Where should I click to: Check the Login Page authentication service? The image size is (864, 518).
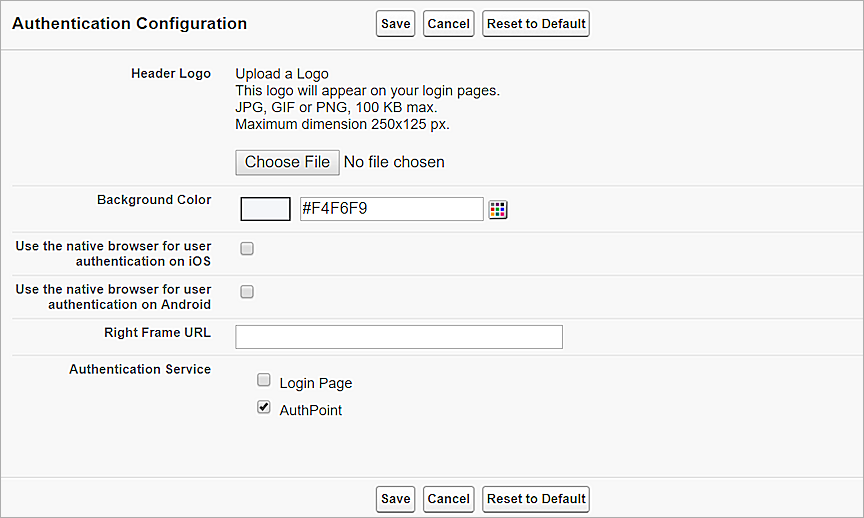(264, 380)
